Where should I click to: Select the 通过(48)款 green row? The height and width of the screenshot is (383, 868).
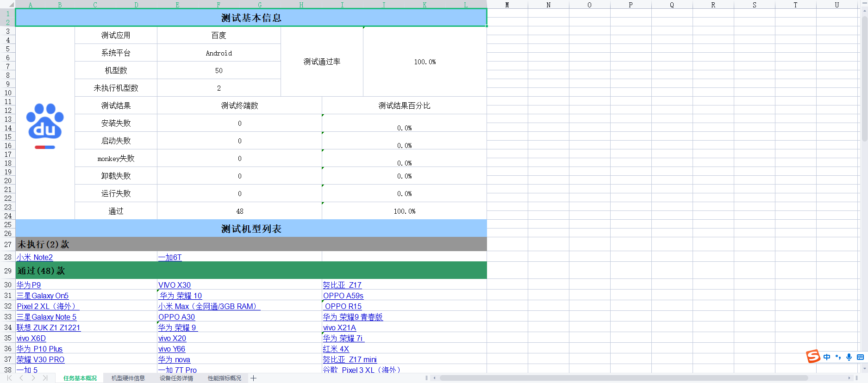(251, 271)
